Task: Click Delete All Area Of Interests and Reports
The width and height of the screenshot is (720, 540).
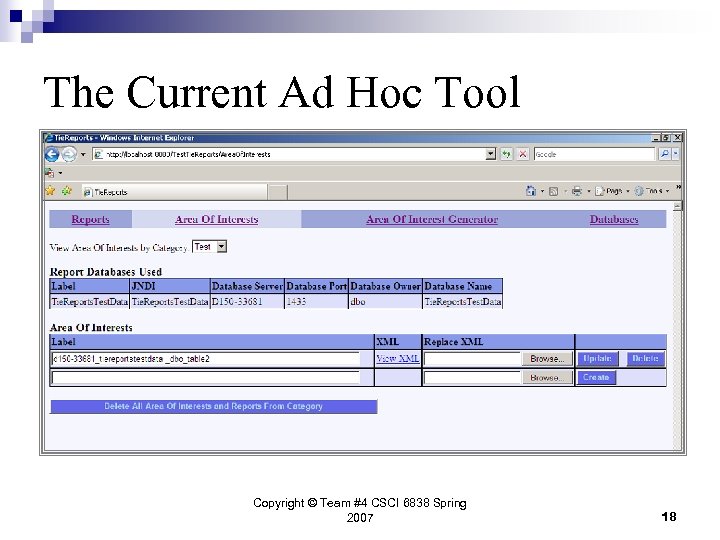Action: coord(214,406)
